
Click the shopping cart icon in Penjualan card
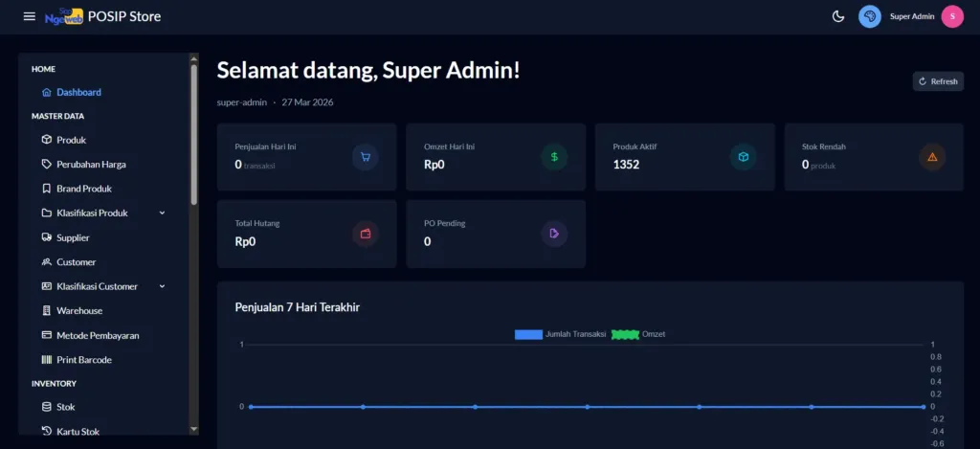coord(365,157)
